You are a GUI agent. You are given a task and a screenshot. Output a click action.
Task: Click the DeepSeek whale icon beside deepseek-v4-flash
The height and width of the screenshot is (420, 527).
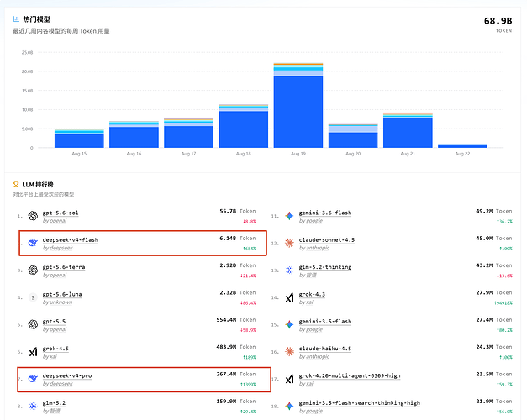tap(33, 243)
